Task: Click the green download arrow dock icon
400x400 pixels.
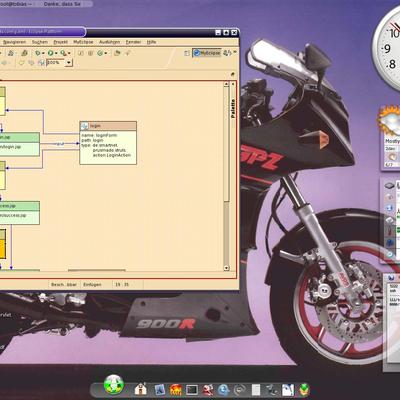Action: point(304,389)
